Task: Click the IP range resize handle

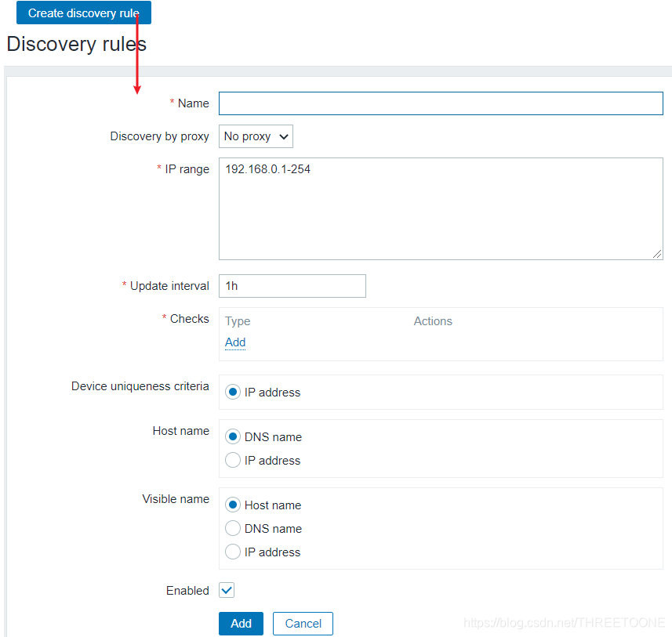Action: (657, 254)
